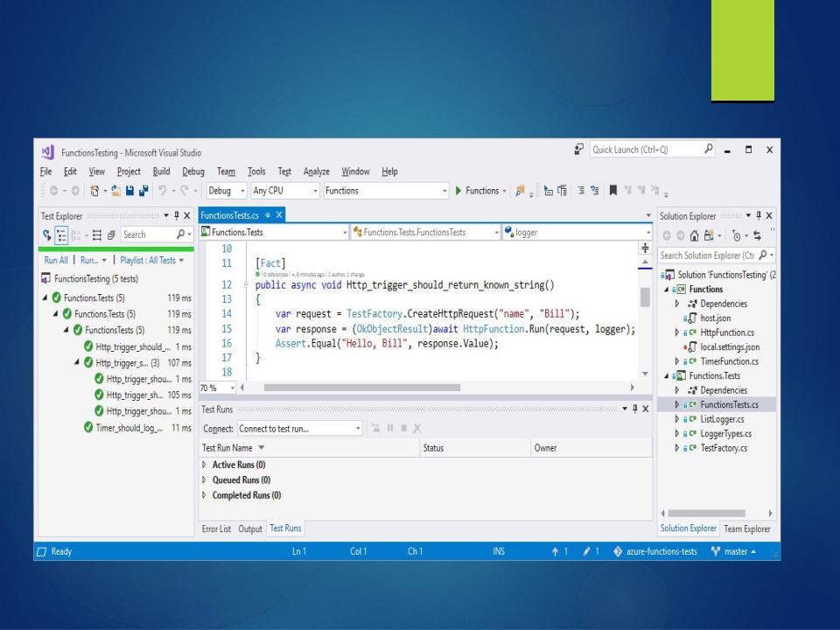Expand the Queued Runs (0) group
This screenshot has height=630, width=840.
pos(204,479)
